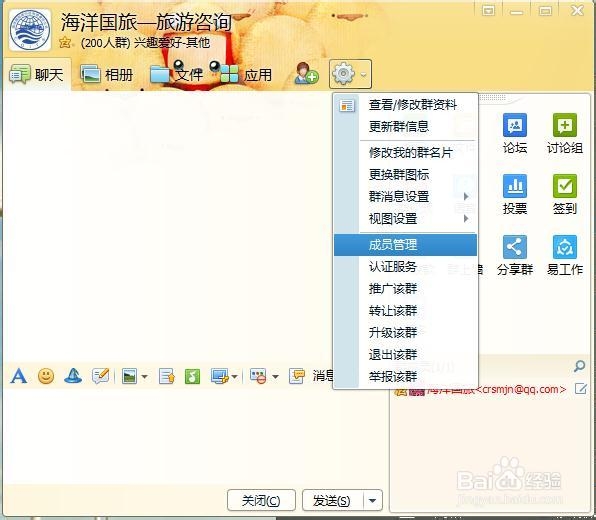This screenshot has width=596, height=520.
Task: Expand the screen share dropdown arrow
Action: click(234, 377)
